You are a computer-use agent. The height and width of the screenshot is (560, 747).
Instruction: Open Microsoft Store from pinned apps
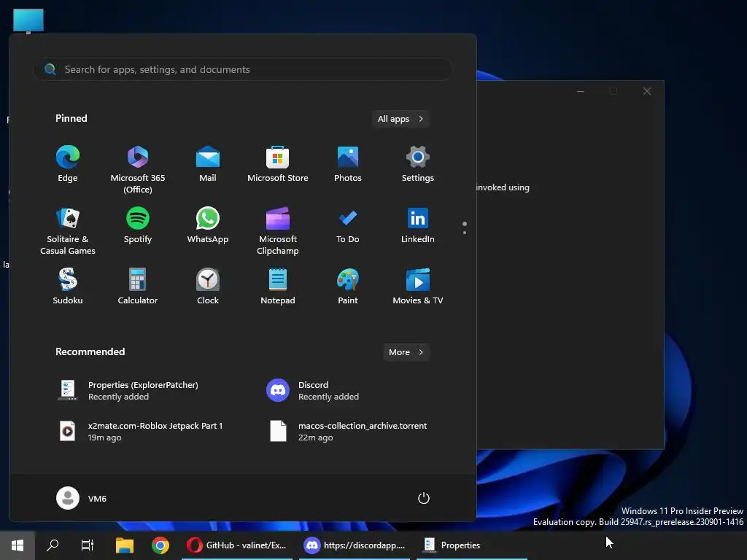coord(278,165)
